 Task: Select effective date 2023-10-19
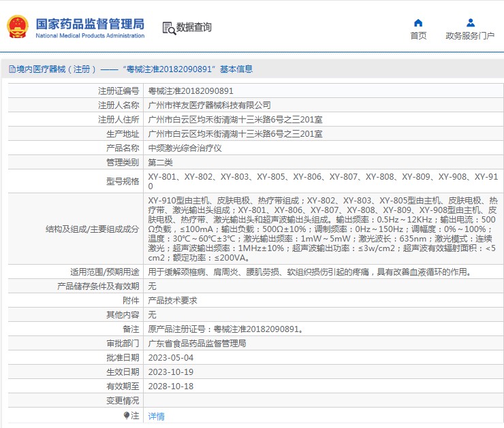(171, 372)
